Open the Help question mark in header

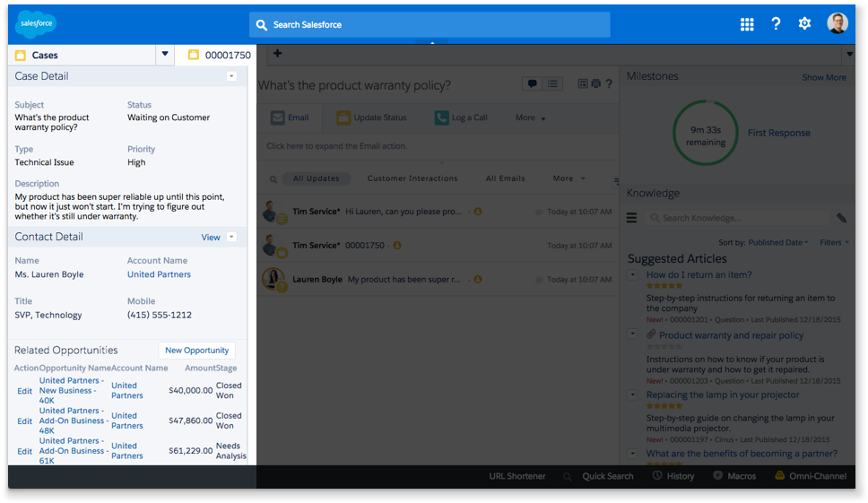coord(776,24)
